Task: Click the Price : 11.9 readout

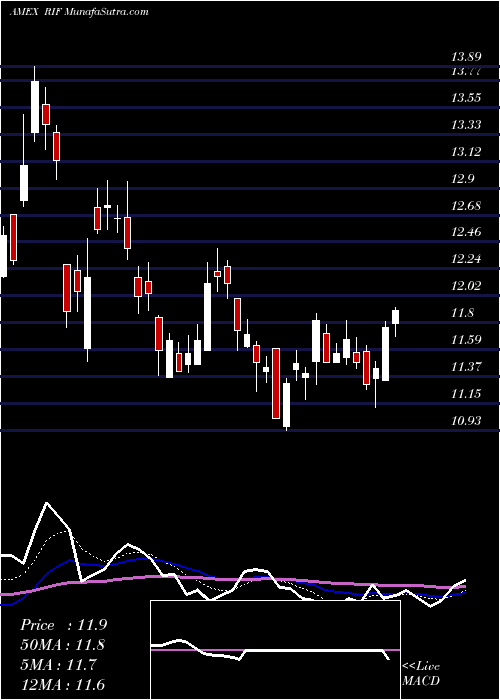Action: pos(63,625)
